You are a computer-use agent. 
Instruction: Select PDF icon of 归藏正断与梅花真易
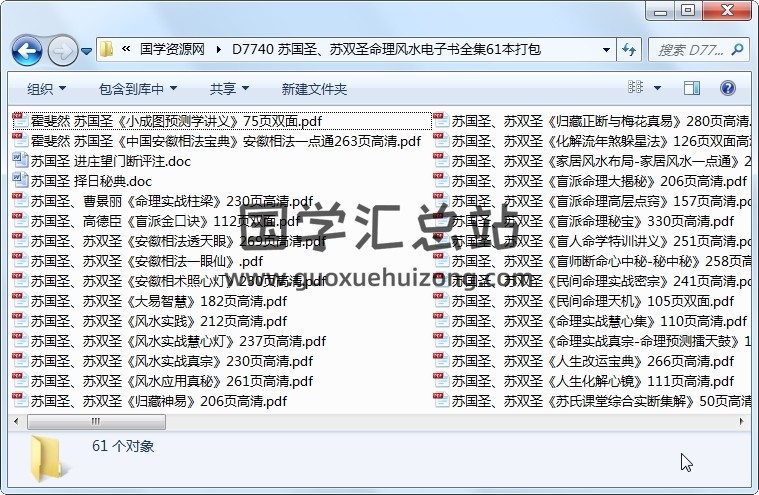[441, 120]
